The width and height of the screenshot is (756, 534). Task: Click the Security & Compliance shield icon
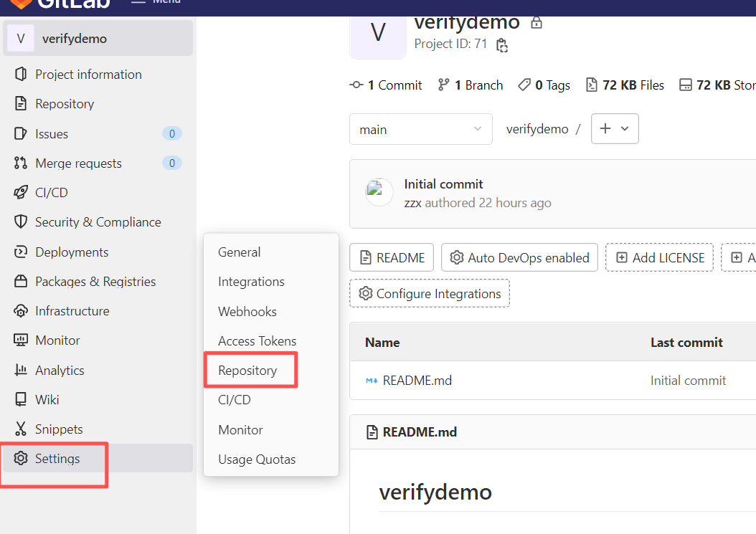21,221
